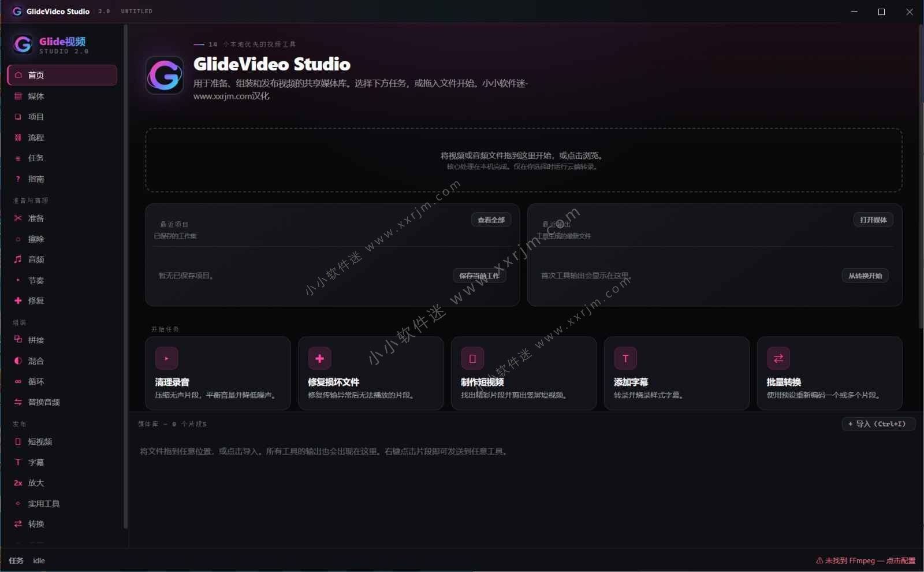
Task: Click the 拼接 stitch tool icon
Action: [18, 340]
